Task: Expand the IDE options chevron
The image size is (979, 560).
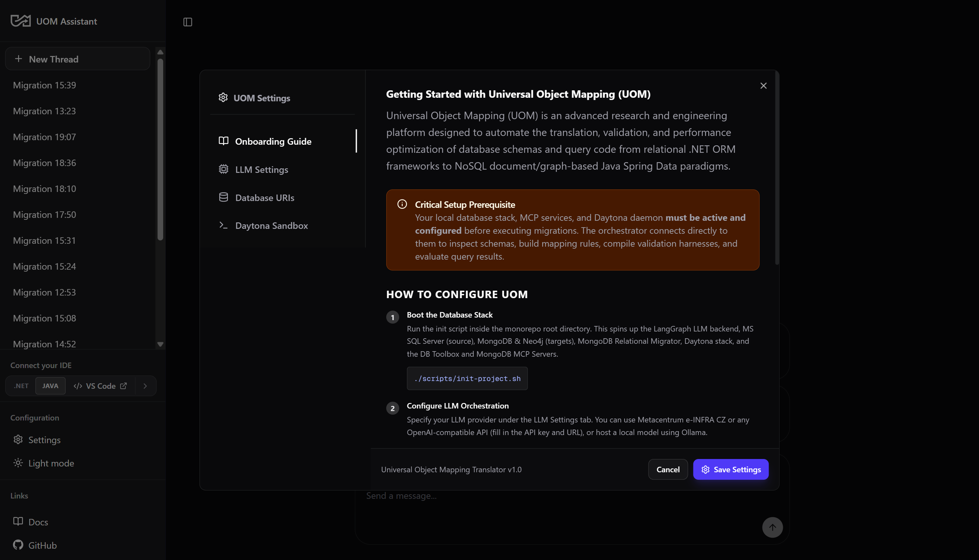Action: [x=145, y=386]
